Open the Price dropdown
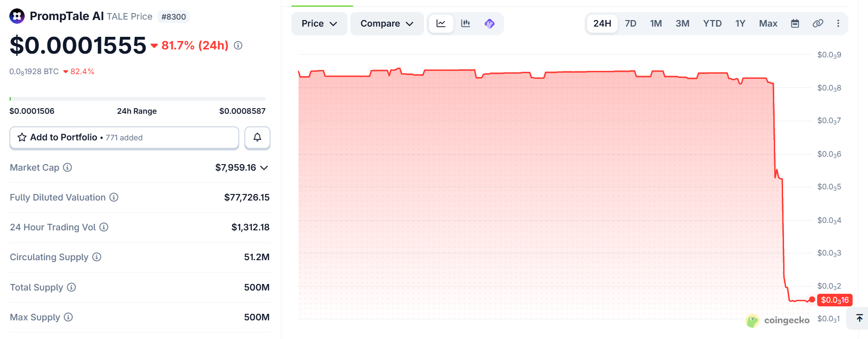Viewport: 868px width, 339px height. [319, 23]
